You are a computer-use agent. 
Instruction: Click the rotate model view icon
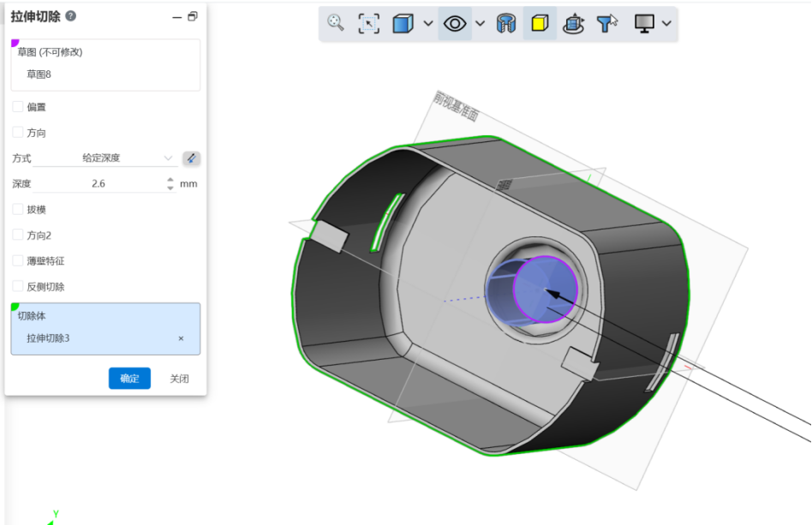pyautogui.click(x=573, y=24)
